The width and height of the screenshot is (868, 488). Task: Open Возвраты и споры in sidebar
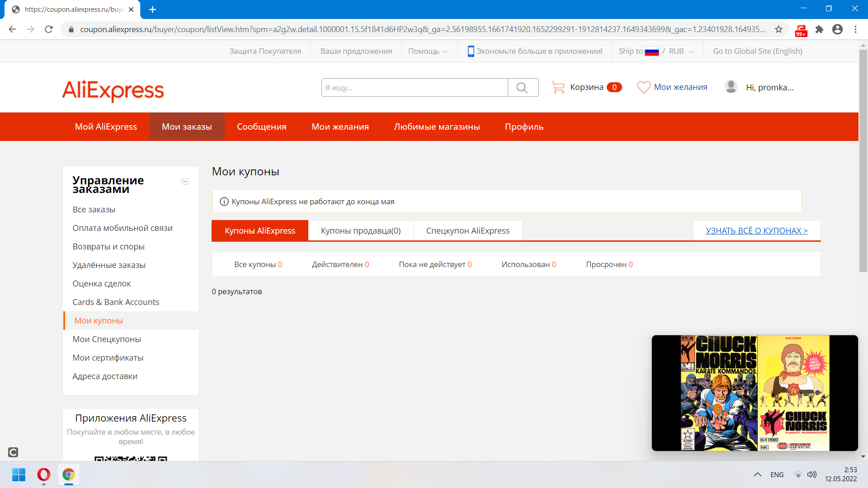pyautogui.click(x=108, y=246)
